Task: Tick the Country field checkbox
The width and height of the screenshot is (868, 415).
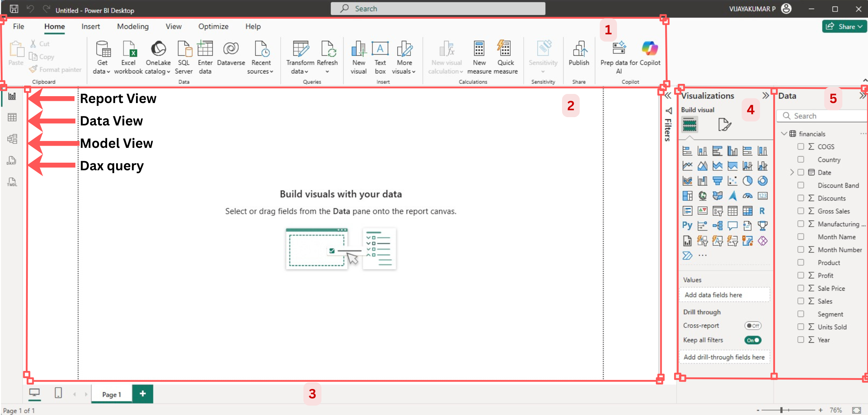Action: pyautogui.click(x=801, y=159)
